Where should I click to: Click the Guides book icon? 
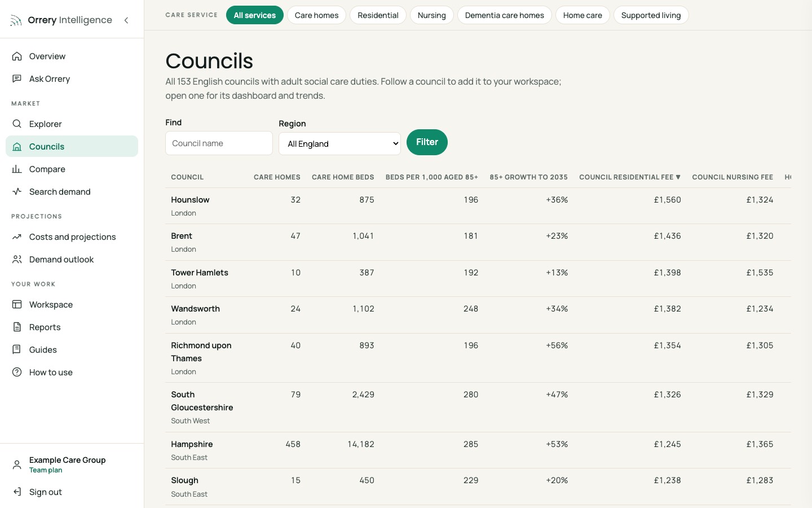pos(17,350)
